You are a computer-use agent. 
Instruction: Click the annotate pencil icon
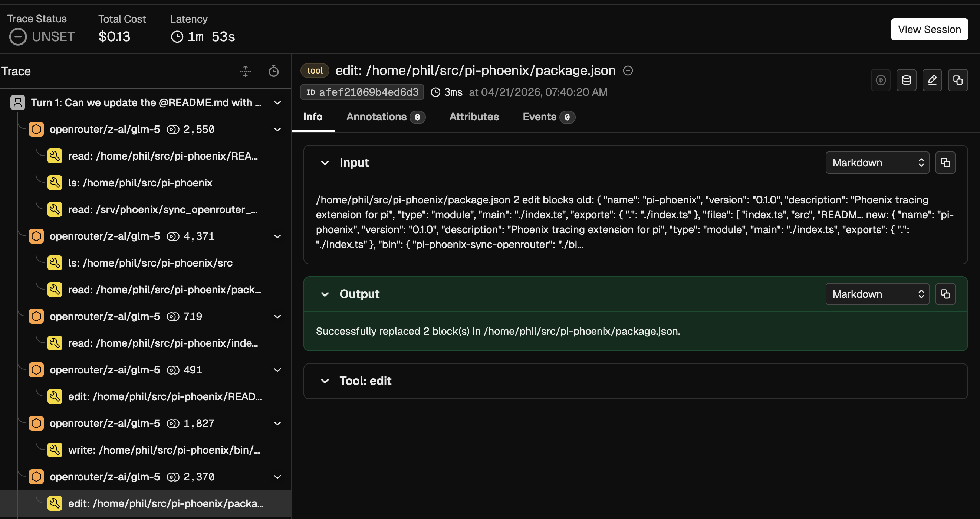coord(932,80)
